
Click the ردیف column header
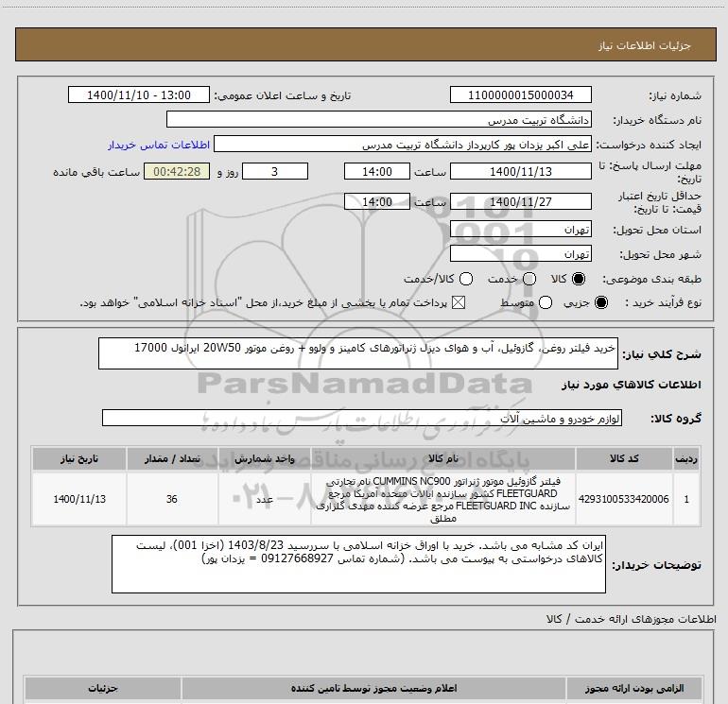point(686,458)
